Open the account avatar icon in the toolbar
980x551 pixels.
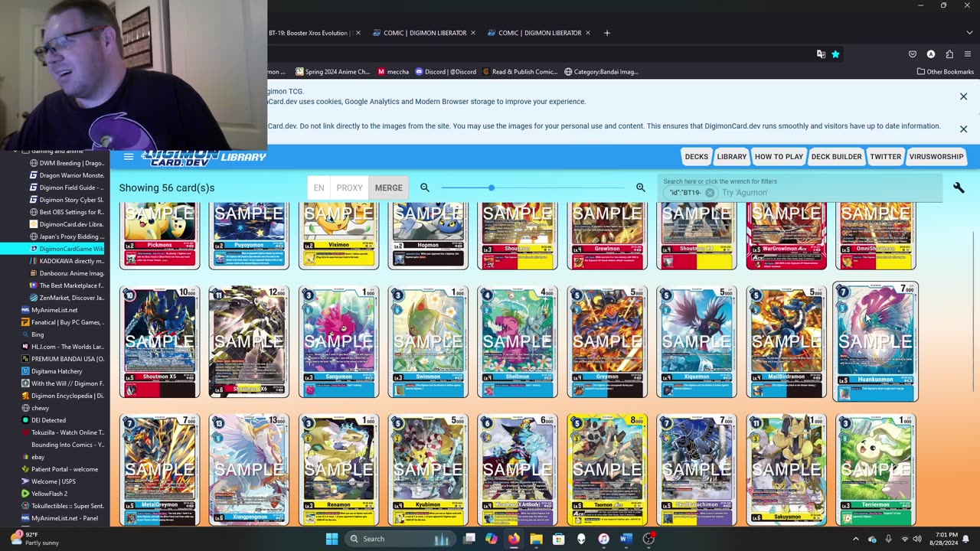[x=931, y=54]
